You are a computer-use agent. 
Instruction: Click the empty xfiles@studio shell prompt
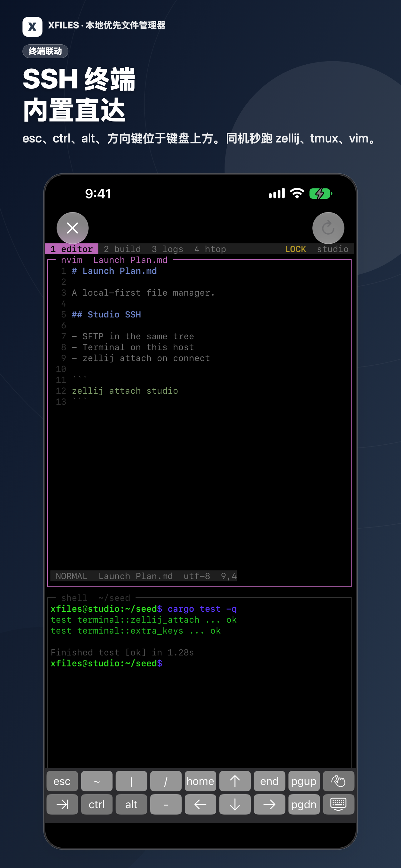[x=106, y=663]
